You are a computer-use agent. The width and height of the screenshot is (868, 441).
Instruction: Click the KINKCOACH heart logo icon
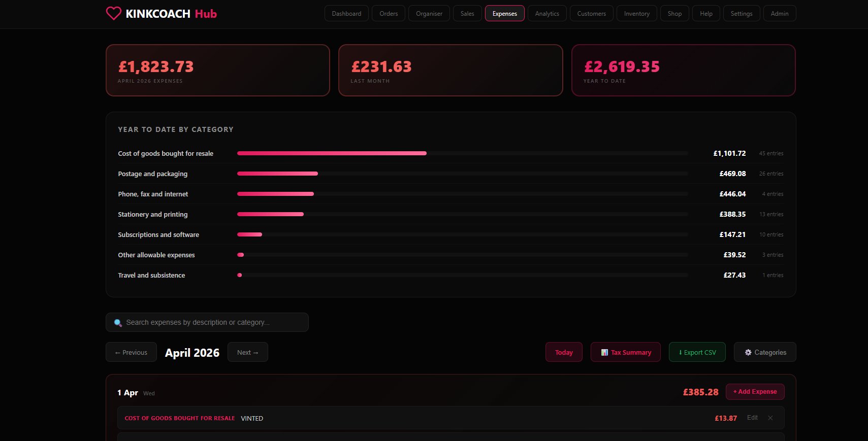(x=114, y=13)
